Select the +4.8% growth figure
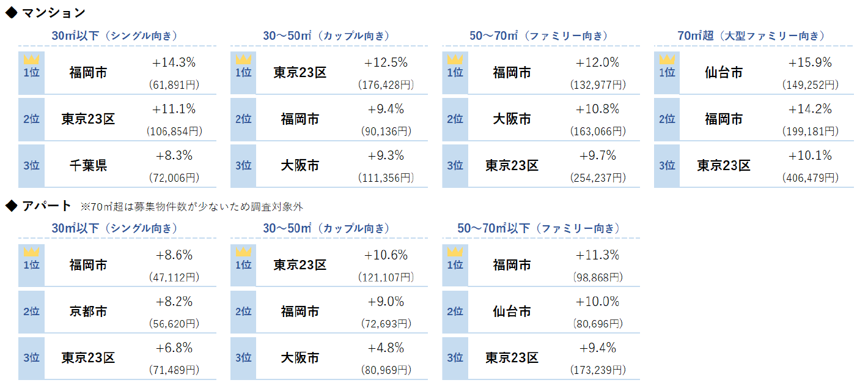The width and height of the screenshot is (868, 388). [386, 348]
